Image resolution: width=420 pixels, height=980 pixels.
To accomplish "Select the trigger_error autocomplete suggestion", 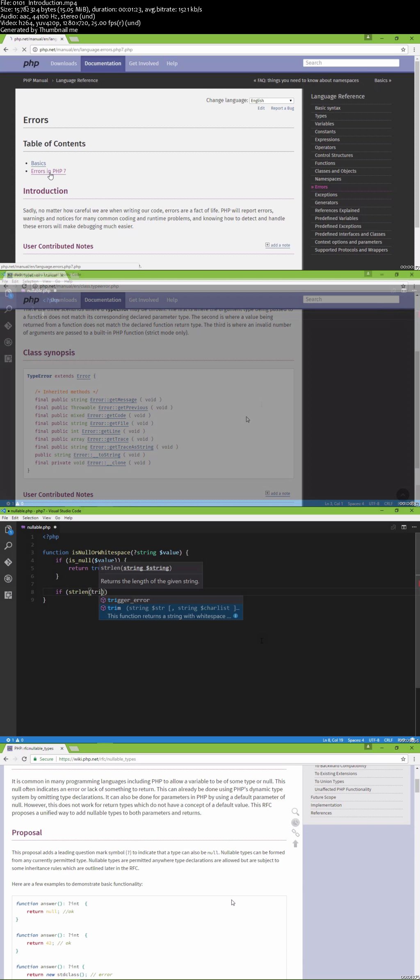I will click(x=171, y=600).
